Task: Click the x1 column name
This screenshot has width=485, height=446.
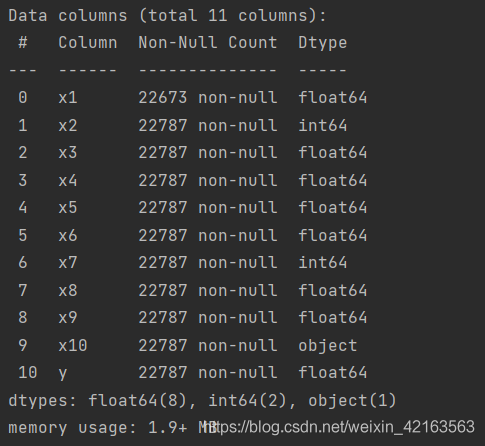Action: coord(68,98)
